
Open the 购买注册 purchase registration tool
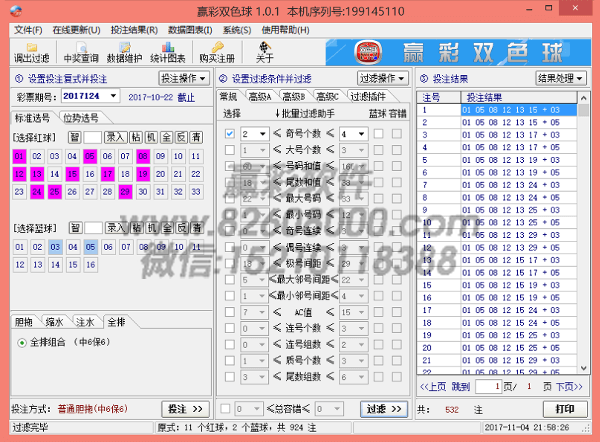(x=217, y=52)
